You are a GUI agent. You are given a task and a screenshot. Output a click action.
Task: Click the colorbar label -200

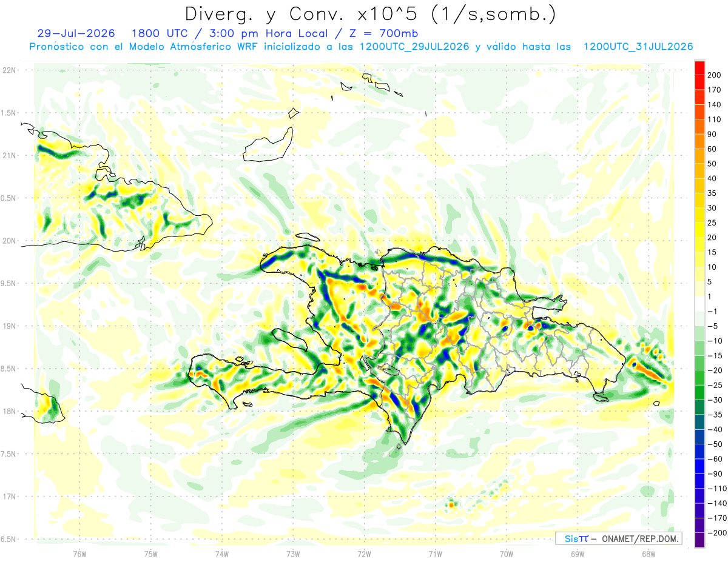pyautogui.click(x=716, y=532)
